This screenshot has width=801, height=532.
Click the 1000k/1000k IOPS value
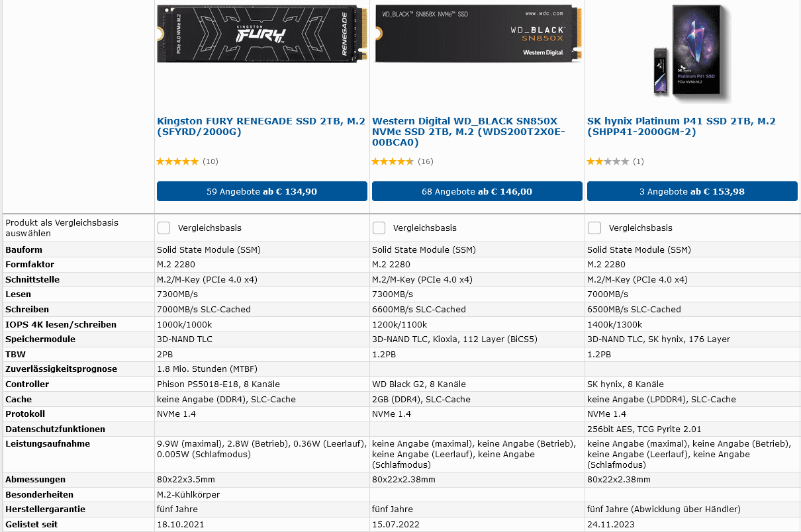point(185,324)
